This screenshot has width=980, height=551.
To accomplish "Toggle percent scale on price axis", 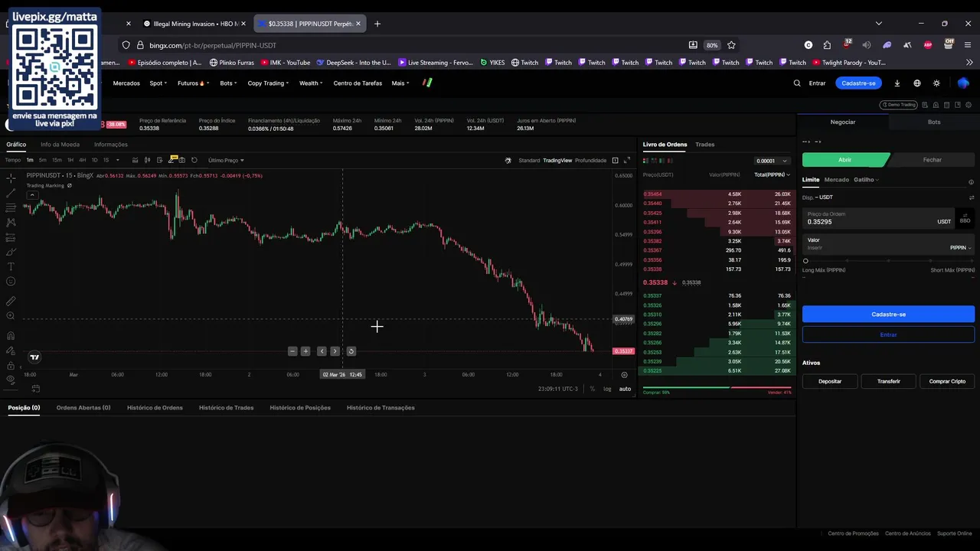I will point(592,389).
